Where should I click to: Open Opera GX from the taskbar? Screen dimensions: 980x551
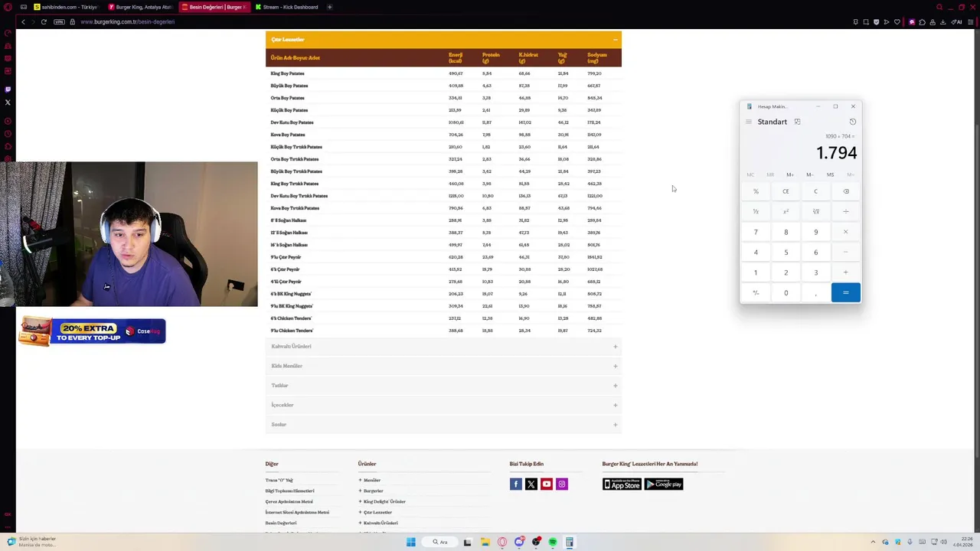(x=502, y=542)
